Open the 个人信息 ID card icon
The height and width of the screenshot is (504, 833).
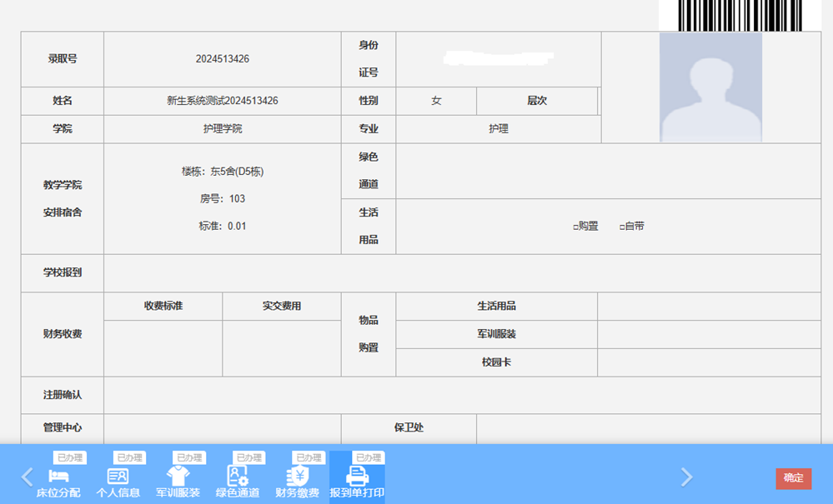117,475
